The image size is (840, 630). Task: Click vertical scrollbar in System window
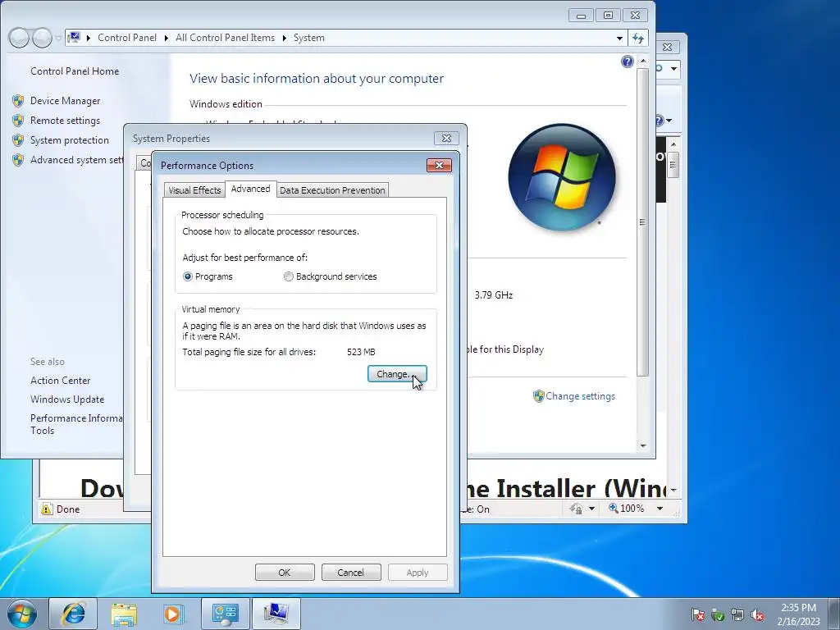(643, 222)
